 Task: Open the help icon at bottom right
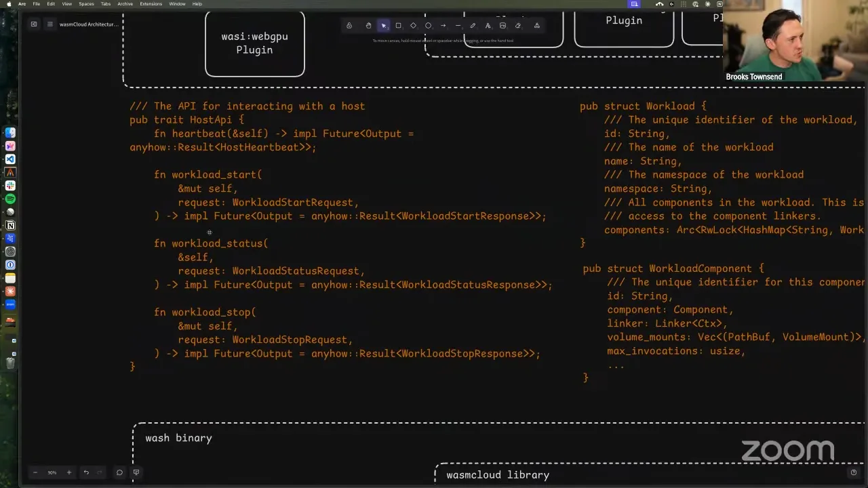click(x=854, y=472)
